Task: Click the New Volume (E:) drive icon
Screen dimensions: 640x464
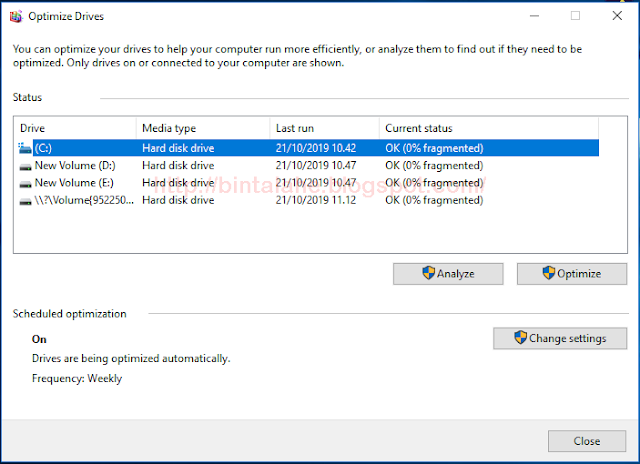Action: [25, 184]
